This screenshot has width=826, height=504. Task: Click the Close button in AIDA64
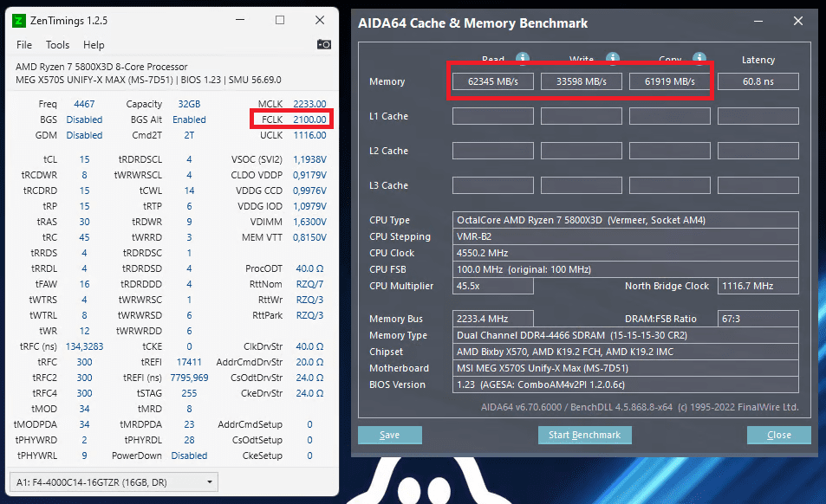pos(779,435)
